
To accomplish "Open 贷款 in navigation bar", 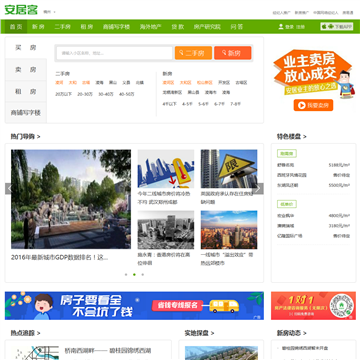I will click(178, 27).
